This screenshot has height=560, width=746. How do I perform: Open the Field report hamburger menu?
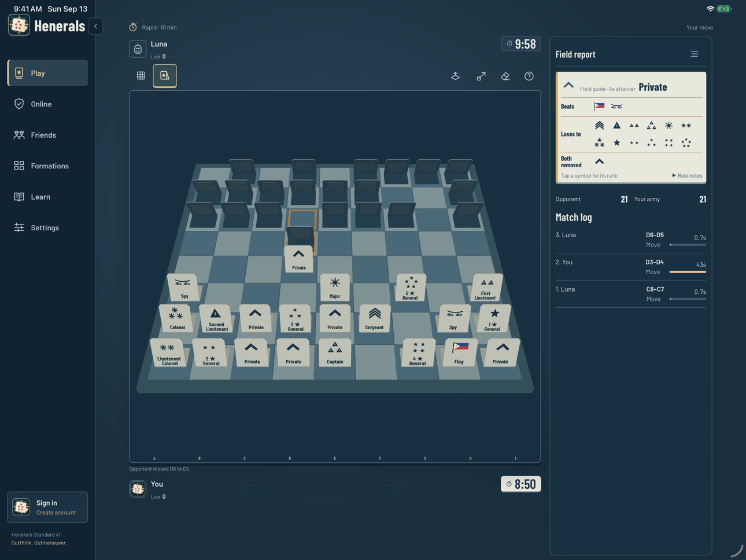pos(695,54)
